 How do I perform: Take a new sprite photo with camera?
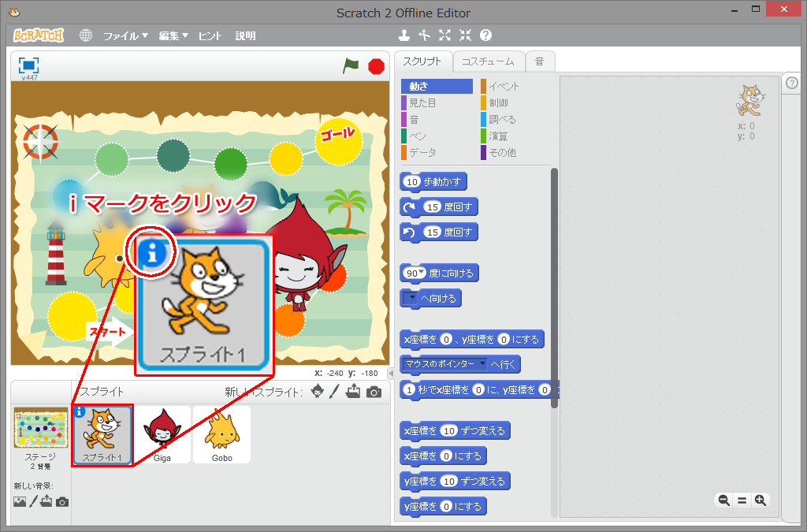[x=374, y=392]
